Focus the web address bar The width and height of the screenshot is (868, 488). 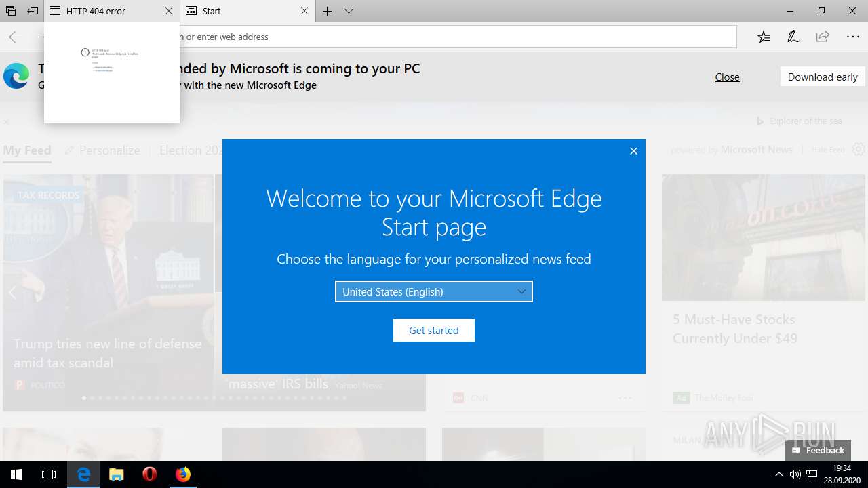pyautogui.click(x=458, y=37)
